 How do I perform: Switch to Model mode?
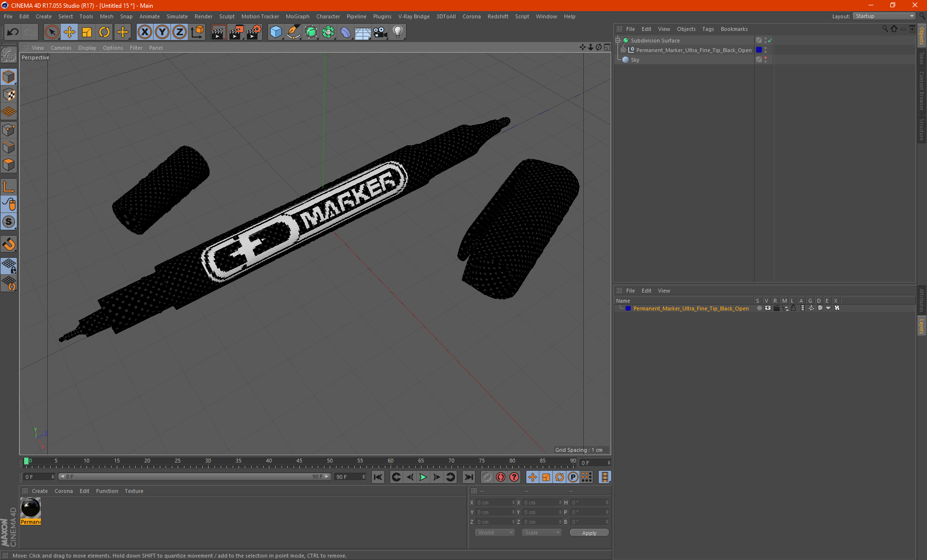[x=9, y=77]
